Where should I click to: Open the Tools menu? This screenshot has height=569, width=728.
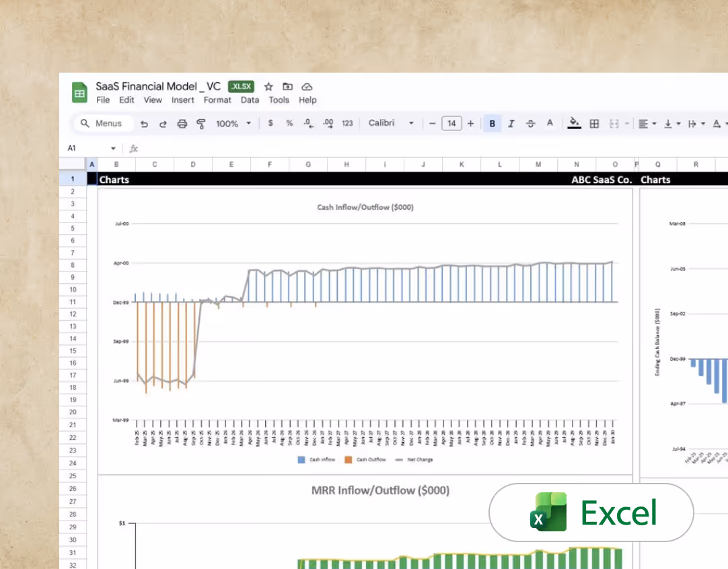coord(279,100)
